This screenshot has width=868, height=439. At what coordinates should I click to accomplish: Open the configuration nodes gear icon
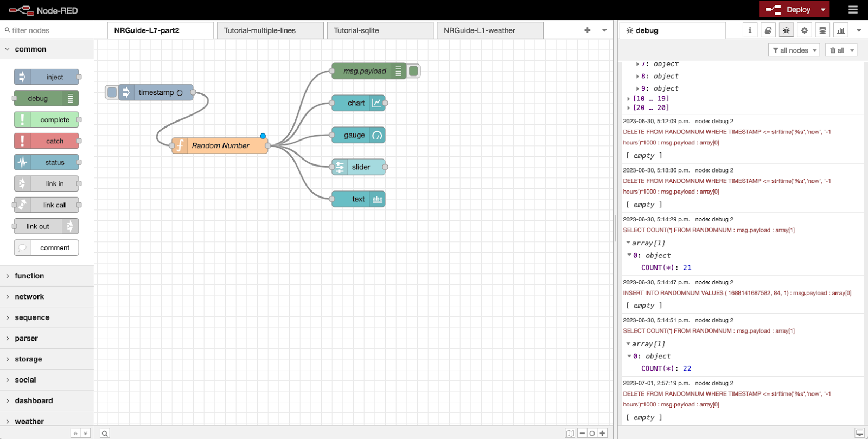pos(805,30)
